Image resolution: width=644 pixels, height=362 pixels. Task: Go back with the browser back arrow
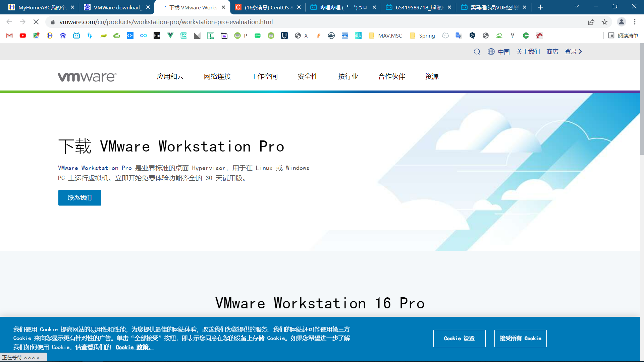(9, 22)
